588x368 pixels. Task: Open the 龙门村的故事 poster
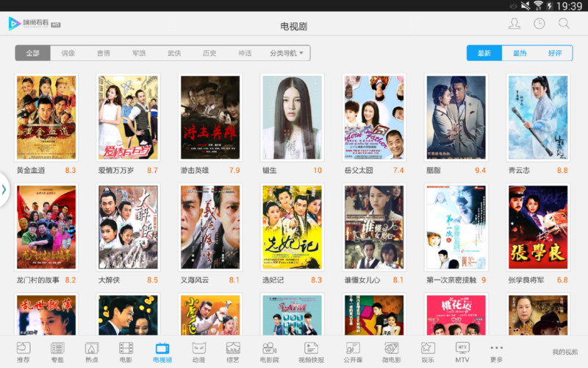click(46, 227)
